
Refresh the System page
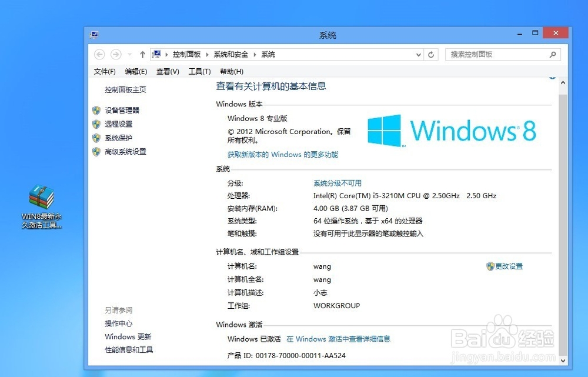(431, 55)
